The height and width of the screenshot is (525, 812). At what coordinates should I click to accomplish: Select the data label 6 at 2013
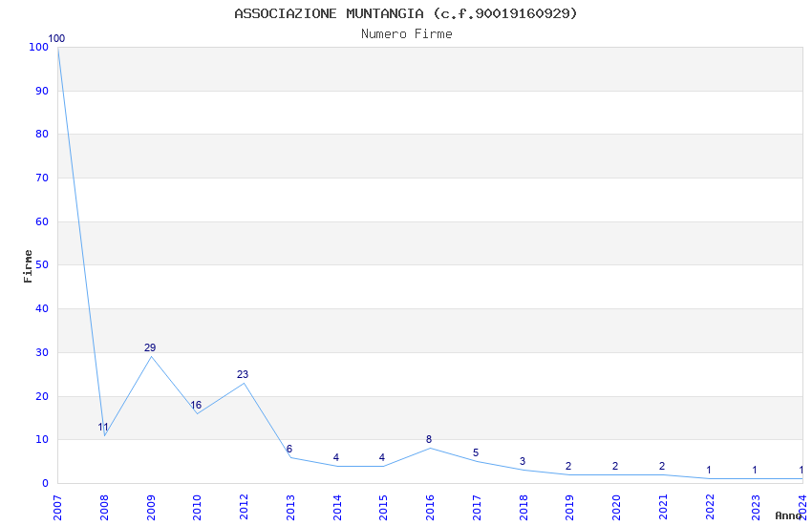click(x=289, y=449)
